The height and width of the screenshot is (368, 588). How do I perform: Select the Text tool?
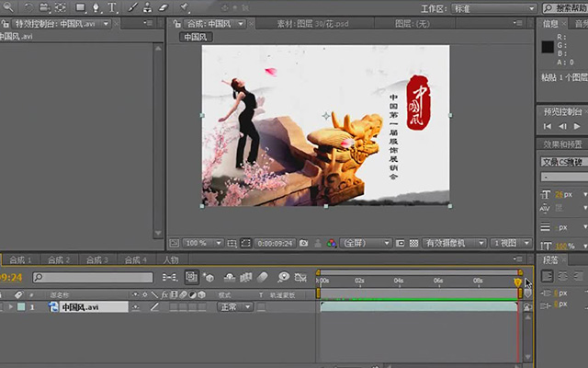tap(112, 7)
